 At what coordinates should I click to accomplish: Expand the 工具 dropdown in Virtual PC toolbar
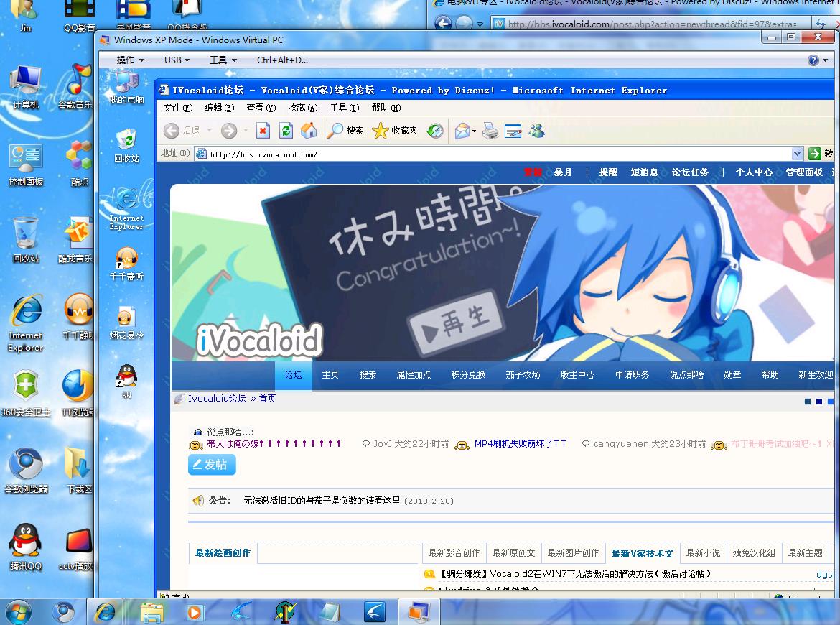(223, 60)
